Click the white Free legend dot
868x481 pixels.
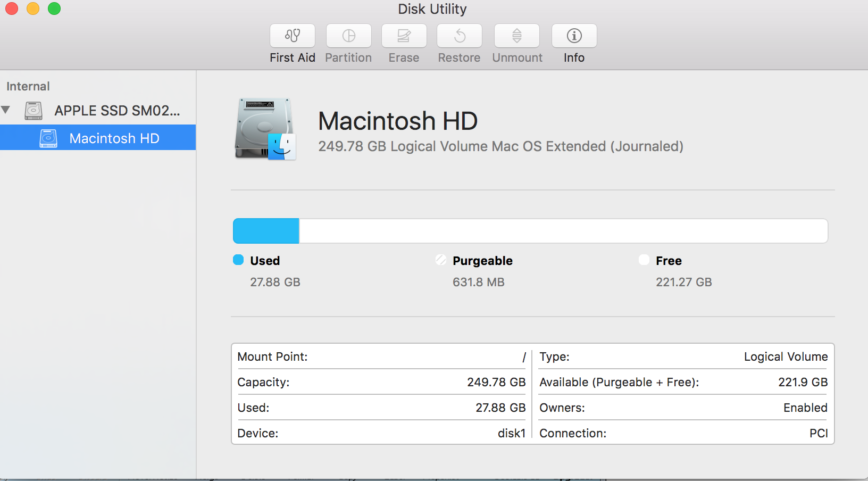tap(644, 260)
